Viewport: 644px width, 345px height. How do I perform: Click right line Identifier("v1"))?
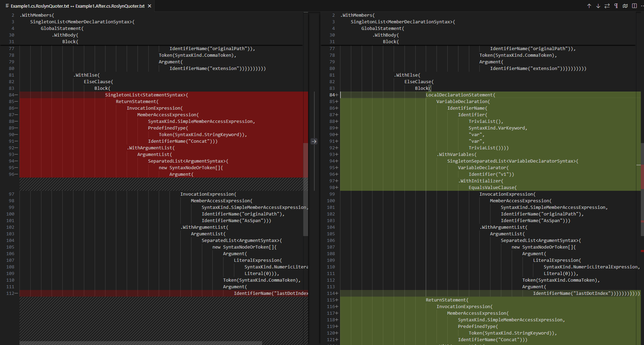[492, 174]
